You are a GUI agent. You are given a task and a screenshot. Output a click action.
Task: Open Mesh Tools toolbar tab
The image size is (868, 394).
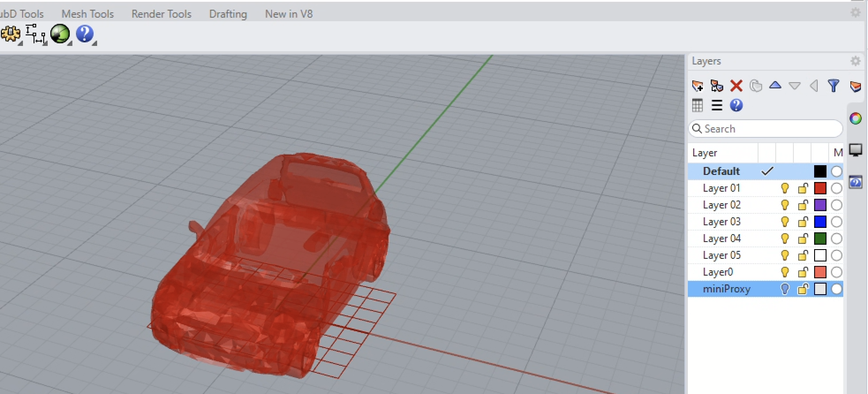pos(87,14)
